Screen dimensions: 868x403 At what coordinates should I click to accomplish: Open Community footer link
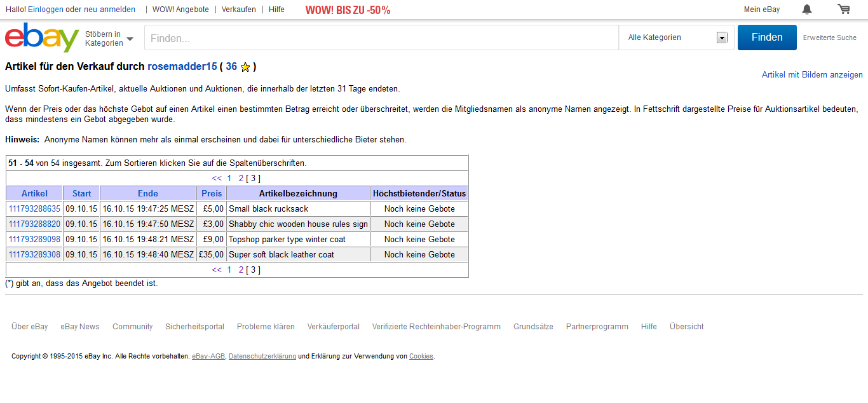pos(133,327)
